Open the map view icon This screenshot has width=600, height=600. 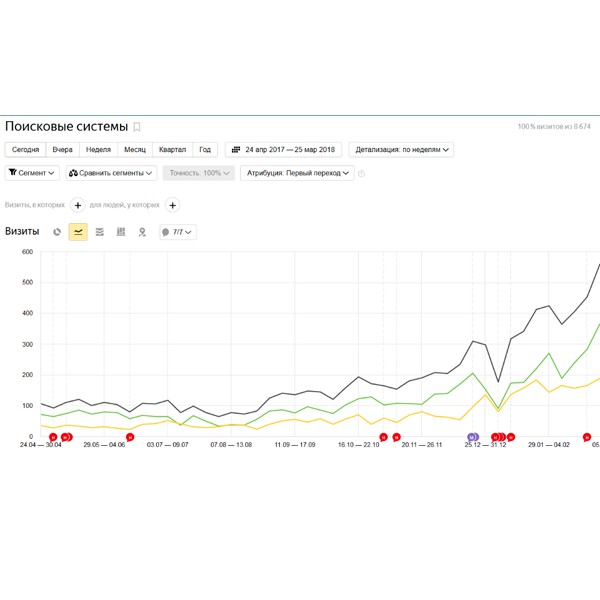[x=142, y=232]
